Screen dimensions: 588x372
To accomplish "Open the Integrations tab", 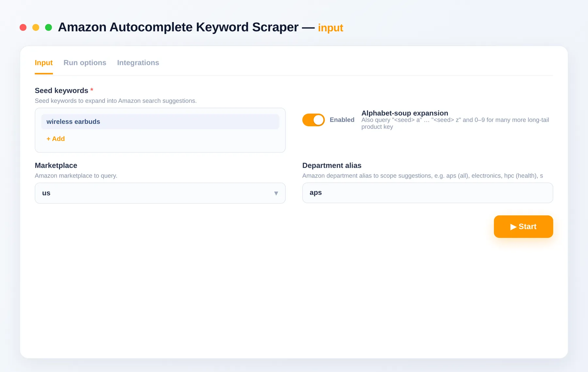I will [138, 63].
